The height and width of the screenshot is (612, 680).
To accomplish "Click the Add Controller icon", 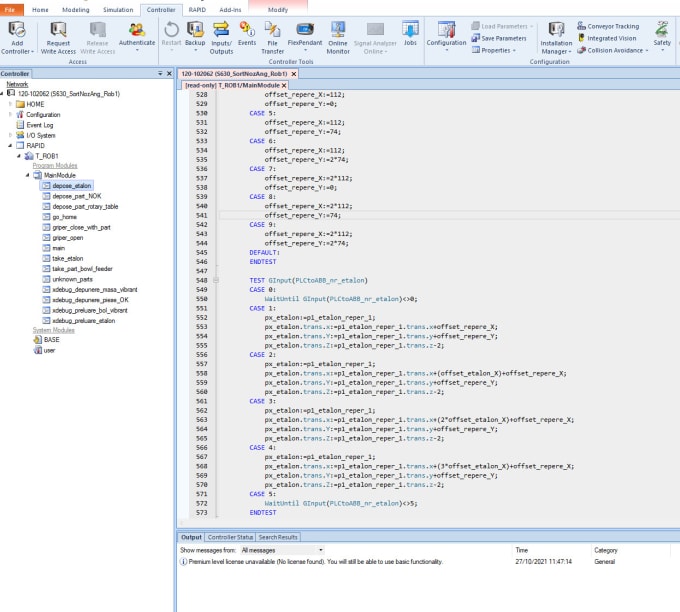I will 17,37.
